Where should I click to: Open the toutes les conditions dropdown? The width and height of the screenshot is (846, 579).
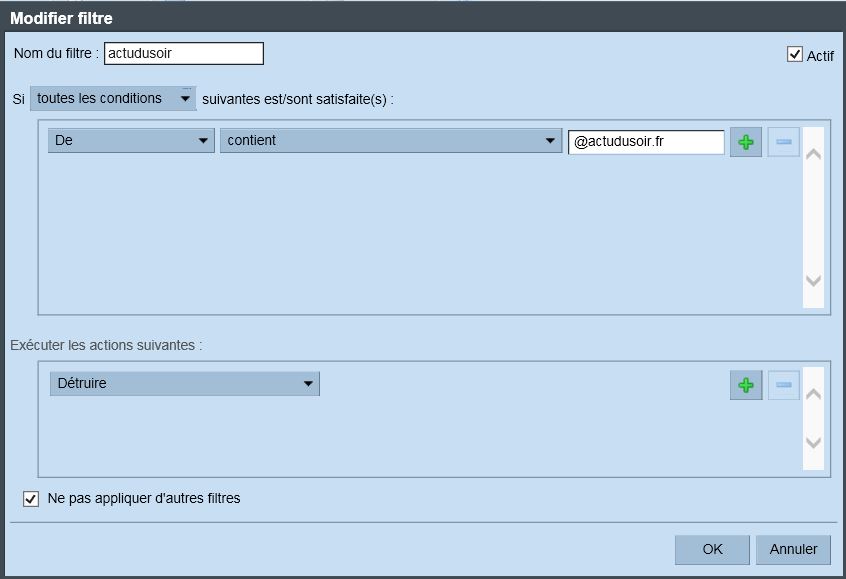113,99
